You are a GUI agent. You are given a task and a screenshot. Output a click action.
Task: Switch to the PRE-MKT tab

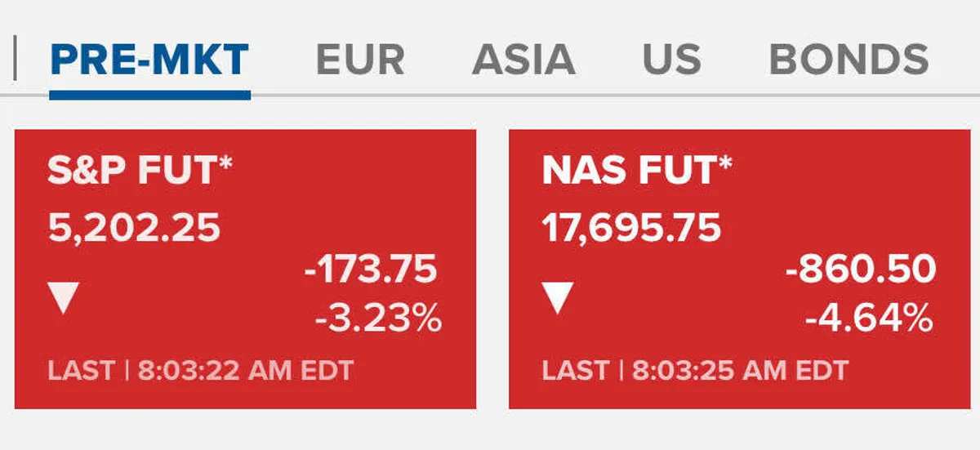[149, 60]
